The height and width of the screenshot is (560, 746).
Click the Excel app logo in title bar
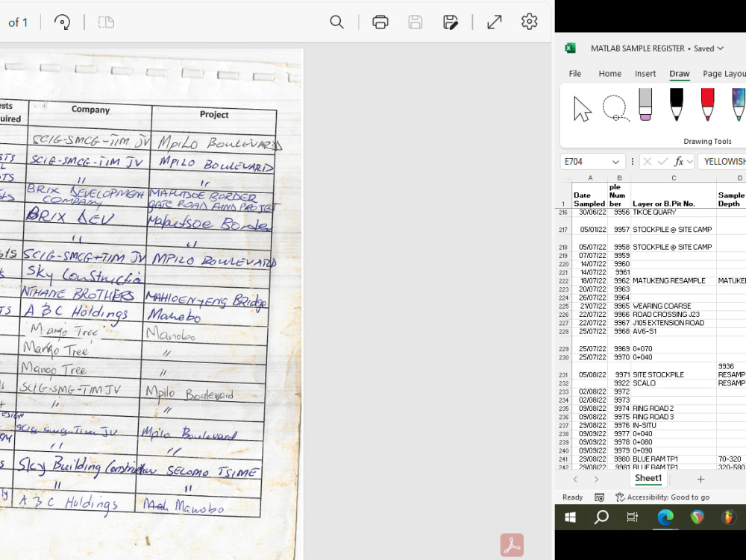click(570, 48)
